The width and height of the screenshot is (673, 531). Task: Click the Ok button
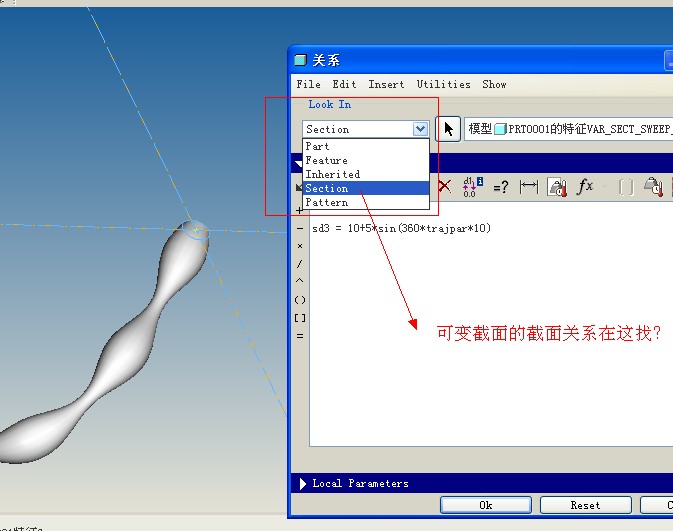[x=486, y=505]
